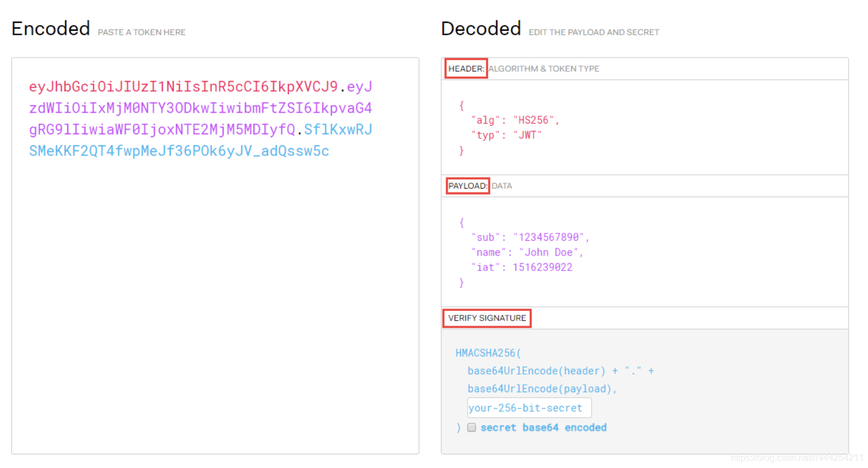868x468 pixels.
Task: Click the HMACSHA256( text in signature
Action: tap(488, 353)
